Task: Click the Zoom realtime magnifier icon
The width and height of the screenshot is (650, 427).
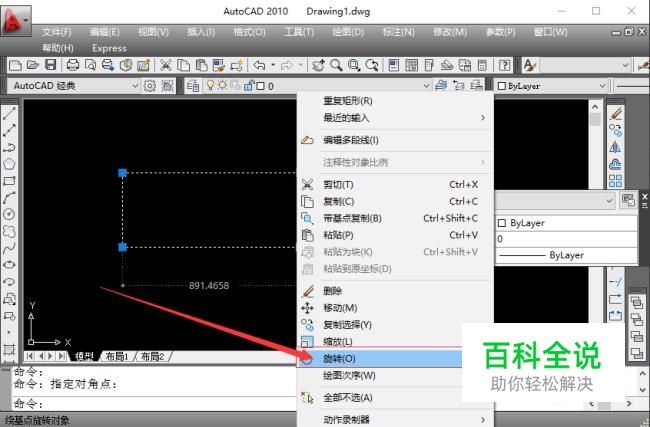Action: 336,65
